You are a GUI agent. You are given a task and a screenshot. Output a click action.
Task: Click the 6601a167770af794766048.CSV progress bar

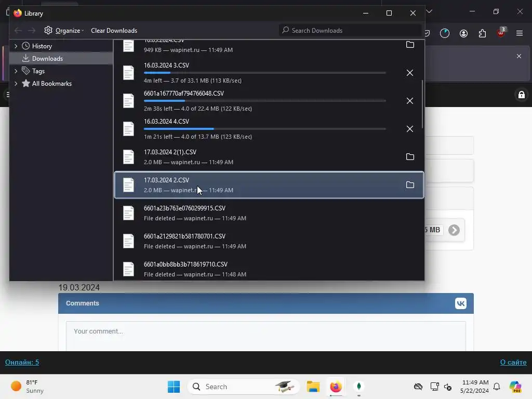264,101
